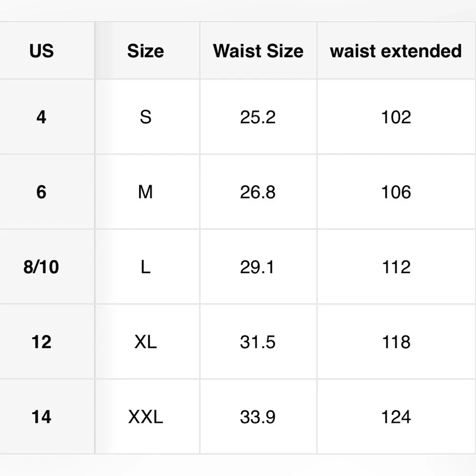Select the US size 4 cell

[x=41, y=117]
